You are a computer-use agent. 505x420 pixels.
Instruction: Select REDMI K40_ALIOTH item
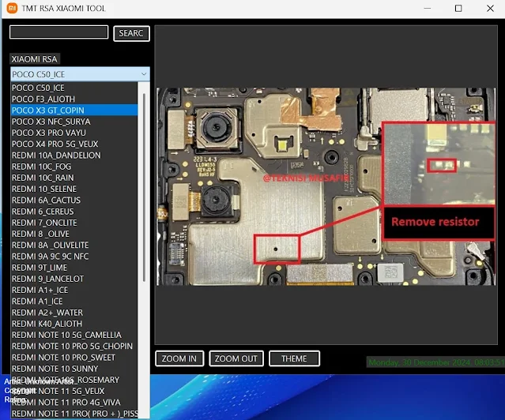click(x=74, y=324)
